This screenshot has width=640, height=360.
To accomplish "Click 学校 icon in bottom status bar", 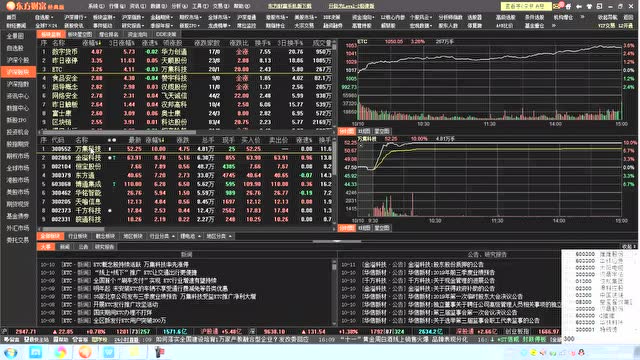I will point(100,340).
